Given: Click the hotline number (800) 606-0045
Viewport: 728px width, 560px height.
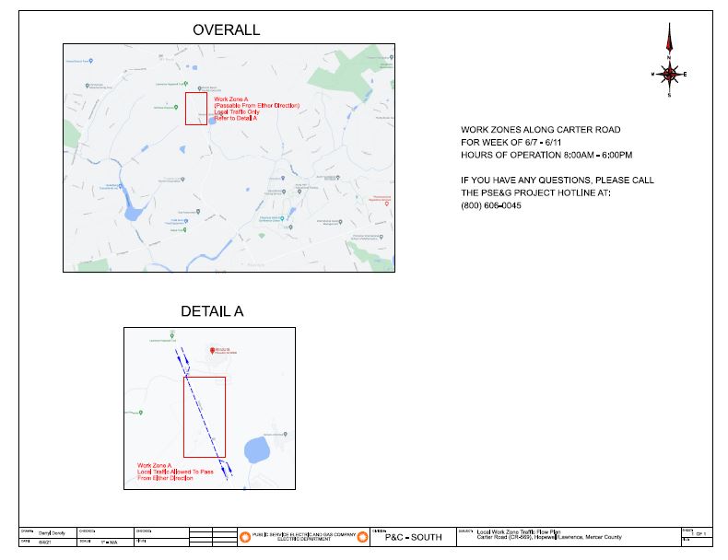Looking at the screenshot, I should 490,205.
